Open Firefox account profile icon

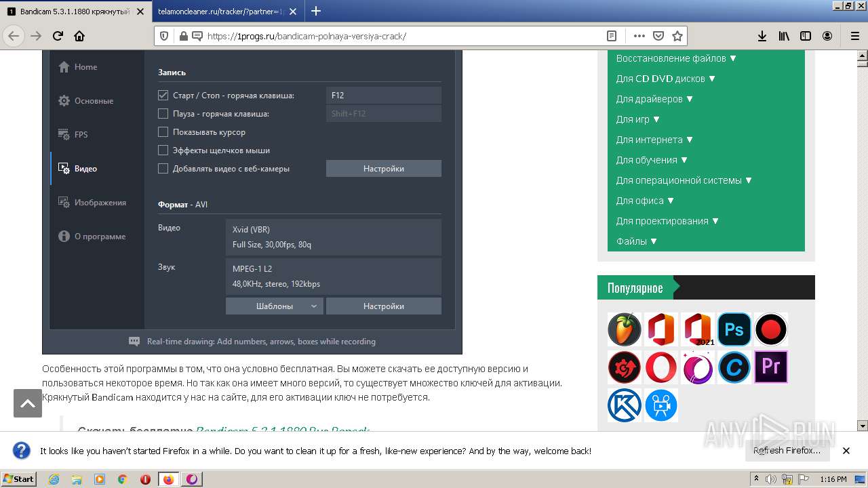pos(827,36)
